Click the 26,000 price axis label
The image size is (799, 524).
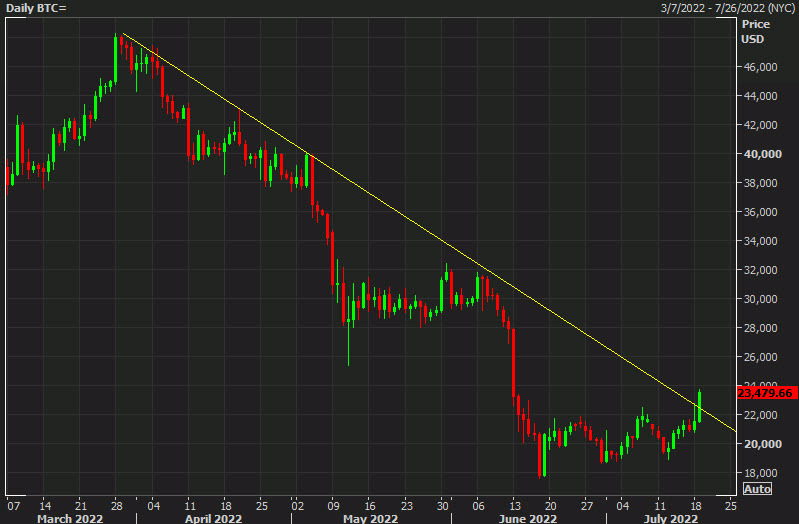[x=760, y=357]
